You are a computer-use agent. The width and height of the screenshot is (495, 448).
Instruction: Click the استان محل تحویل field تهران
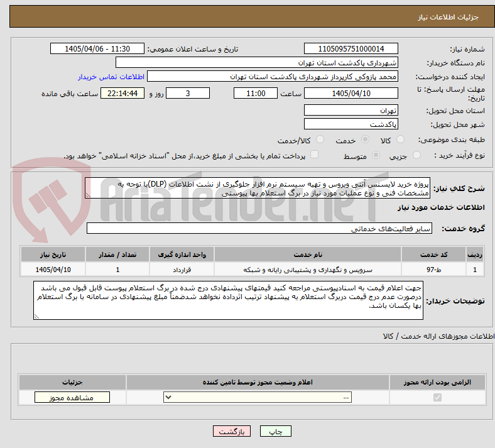tap(351, 111)
